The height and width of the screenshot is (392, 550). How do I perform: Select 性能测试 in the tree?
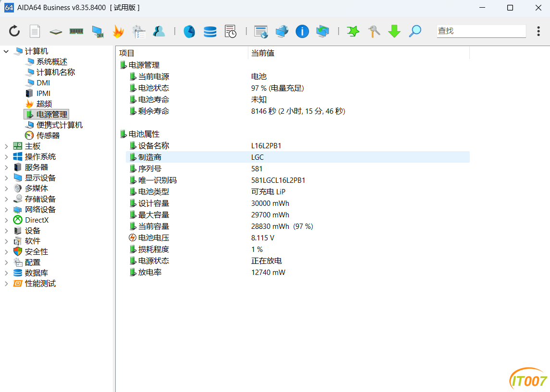pos(40,284)
